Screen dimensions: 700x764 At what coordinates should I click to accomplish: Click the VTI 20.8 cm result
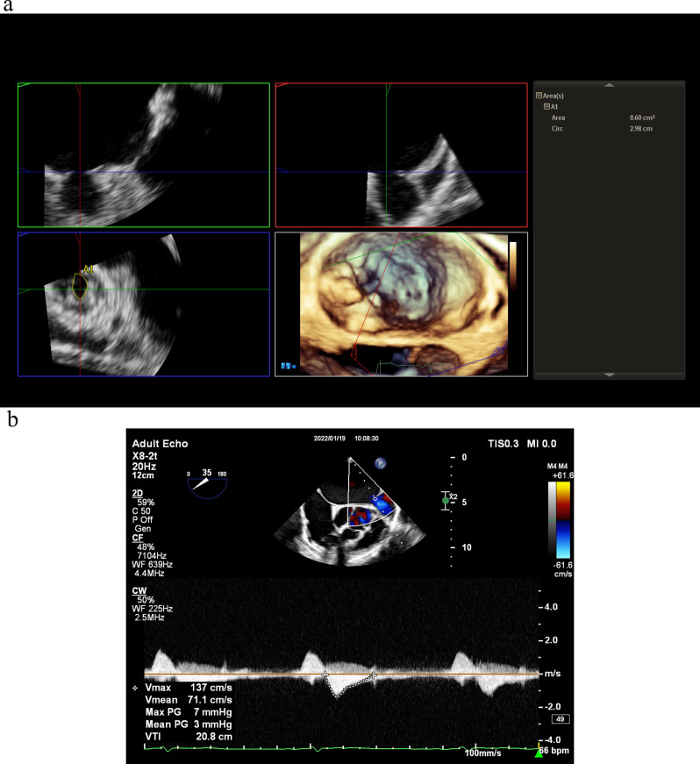click(x=189, y=736)
